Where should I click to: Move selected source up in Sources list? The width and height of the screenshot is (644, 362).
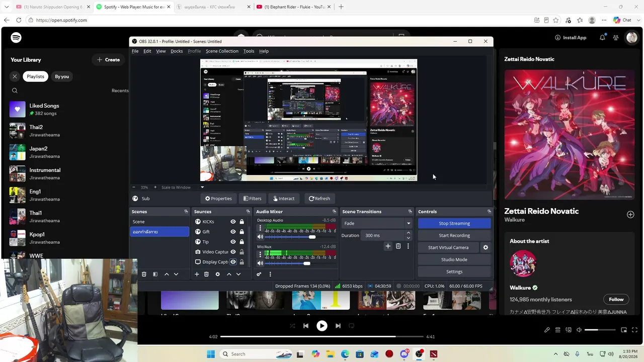(x=229, y=274)
